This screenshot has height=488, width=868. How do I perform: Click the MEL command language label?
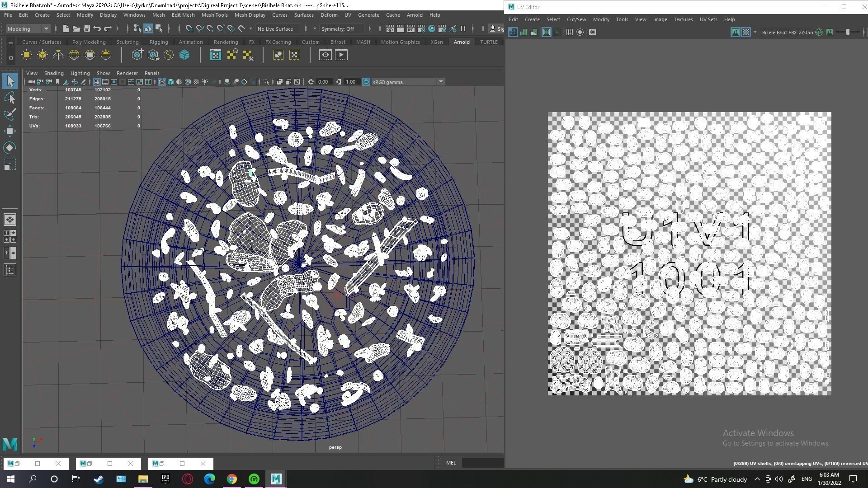(451, 463)
